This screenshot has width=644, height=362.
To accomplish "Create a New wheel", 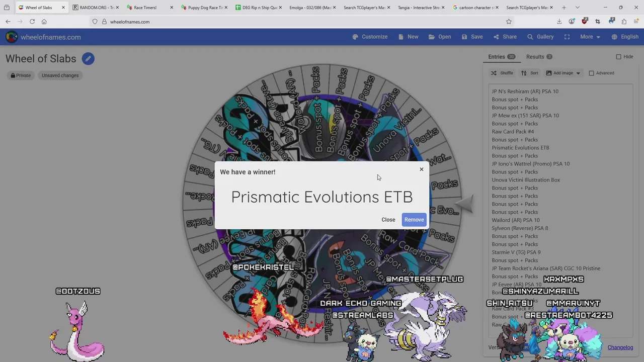I will [x=408, y=37].
